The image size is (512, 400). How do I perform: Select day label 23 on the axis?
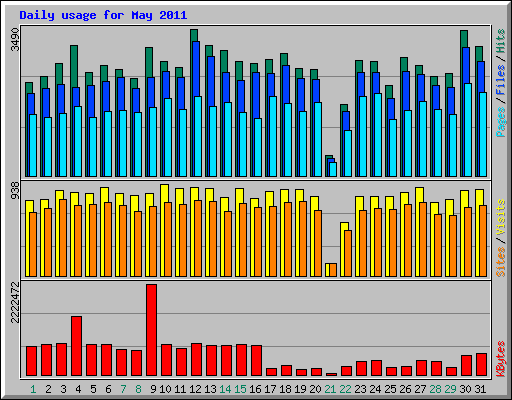[x=360, y=389]
